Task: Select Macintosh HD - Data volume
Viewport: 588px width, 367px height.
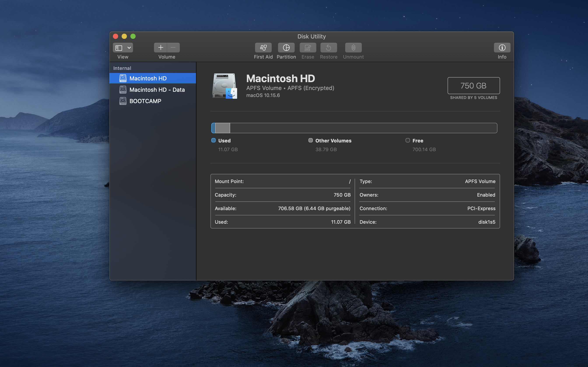Action: pyautogui.click(x=157, y=90)
